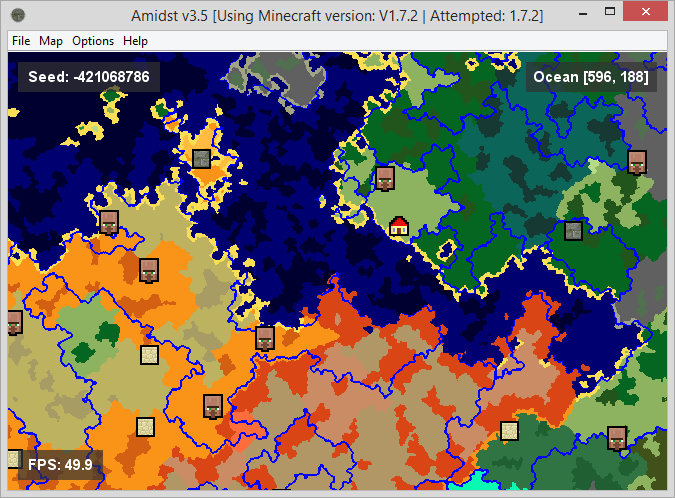675x498 pixels.
Task: Open the File menu
Action: click(21, 41)
